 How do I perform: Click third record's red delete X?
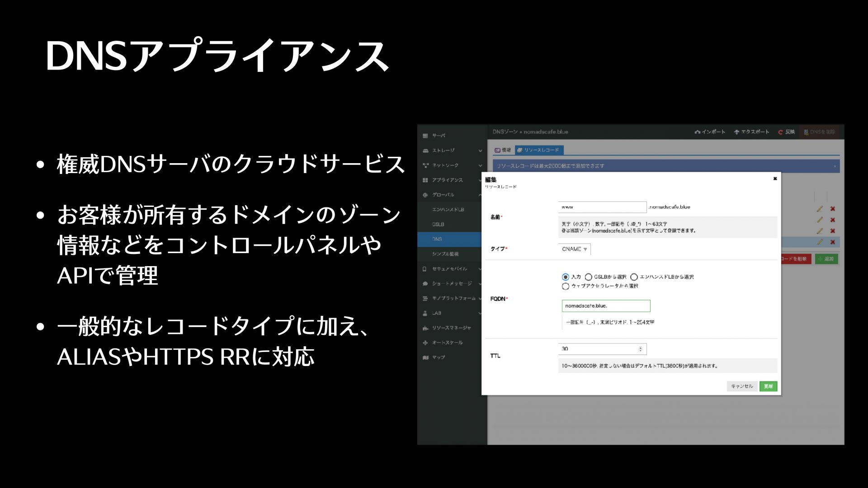833,231
